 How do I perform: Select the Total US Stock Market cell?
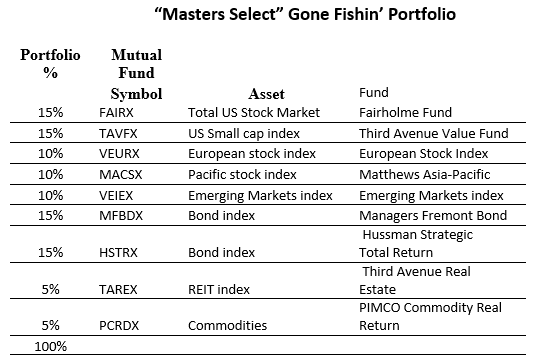pos(254,113)
